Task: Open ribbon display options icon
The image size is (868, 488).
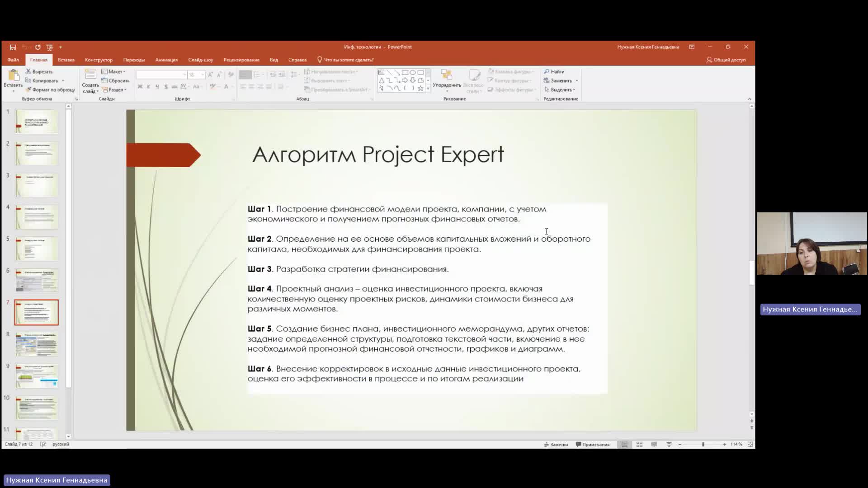Action: click(x=692, y=47)
